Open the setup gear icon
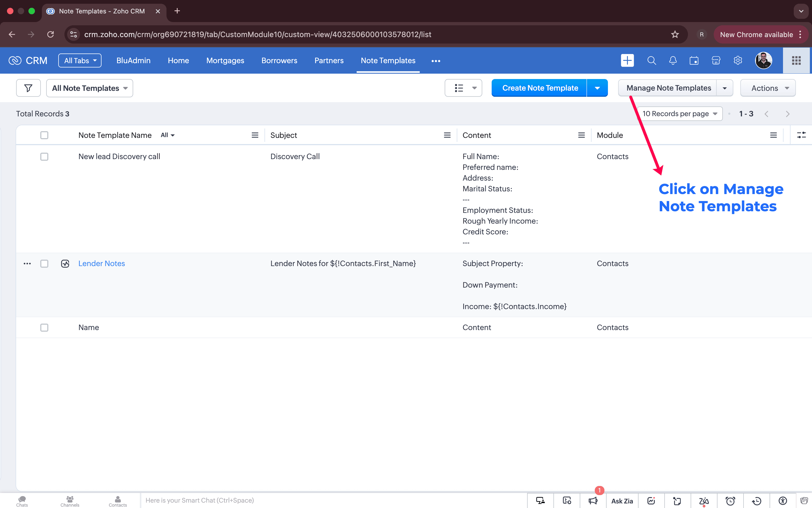Viewport: 812px width, 508px height. [x=738, y=60]
